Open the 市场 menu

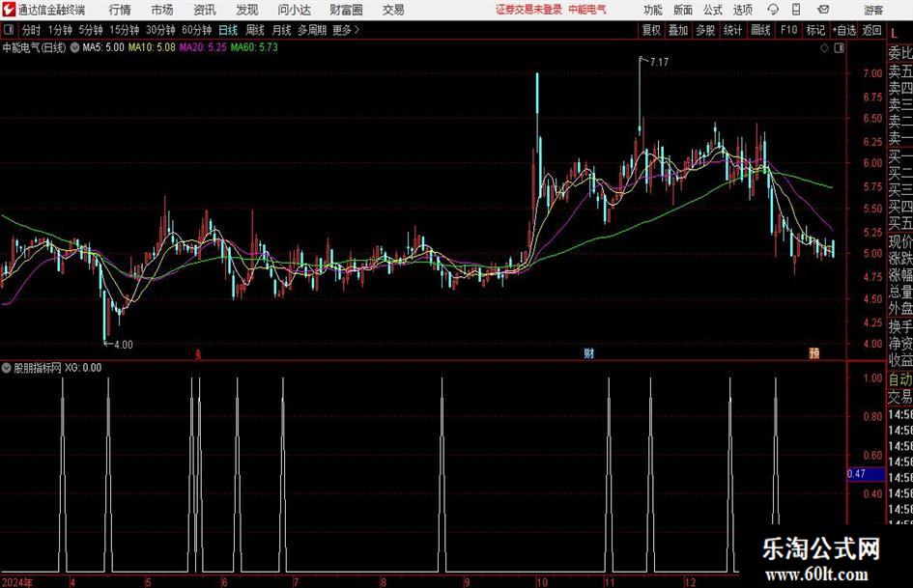[162, 10]
